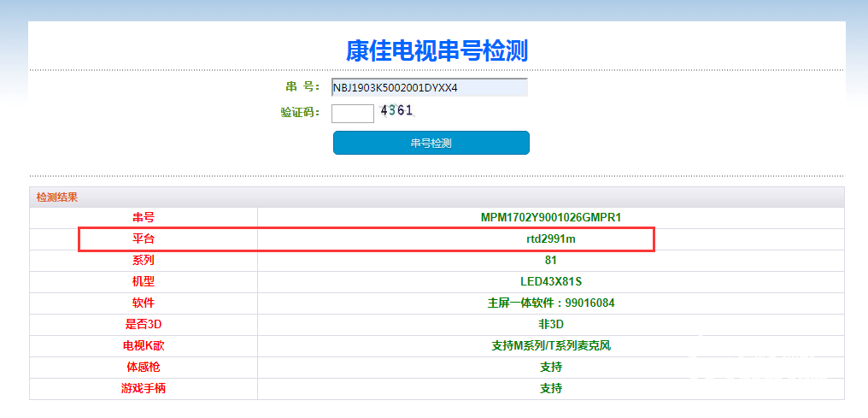The height and width of the screenshot is (418, 868).
Task: Select the 游戏手柄 row label
Action: pos(144,389)
